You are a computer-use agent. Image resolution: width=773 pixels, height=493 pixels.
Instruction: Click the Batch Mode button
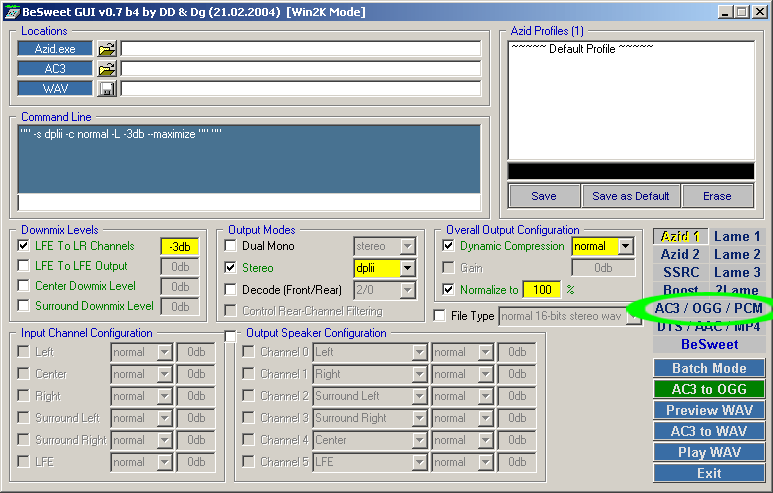[x=709, y=368]
